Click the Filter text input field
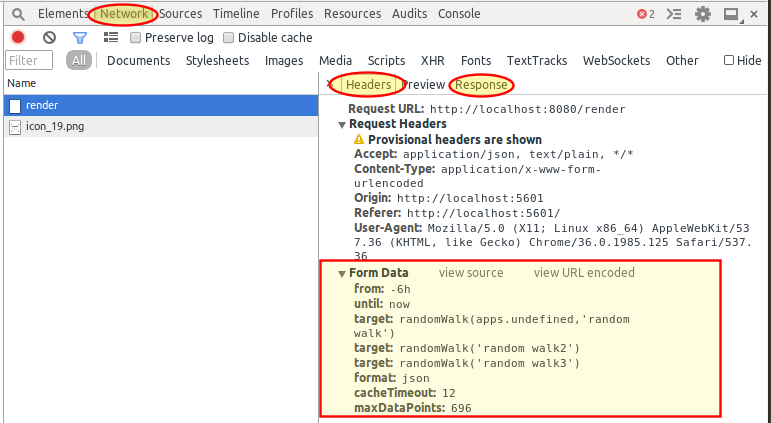The image size is (771, 423). coord(29,60)
